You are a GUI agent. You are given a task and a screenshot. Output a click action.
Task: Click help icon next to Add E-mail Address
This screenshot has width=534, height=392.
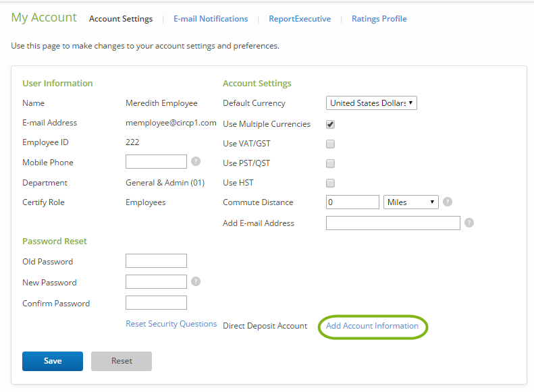(469, 223)
